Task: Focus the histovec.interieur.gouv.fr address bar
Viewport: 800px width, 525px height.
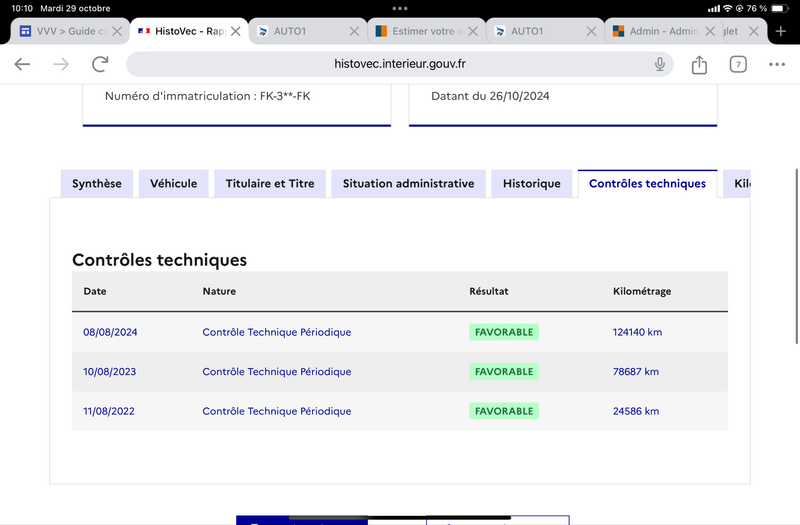Action: (x=399, y=64)
